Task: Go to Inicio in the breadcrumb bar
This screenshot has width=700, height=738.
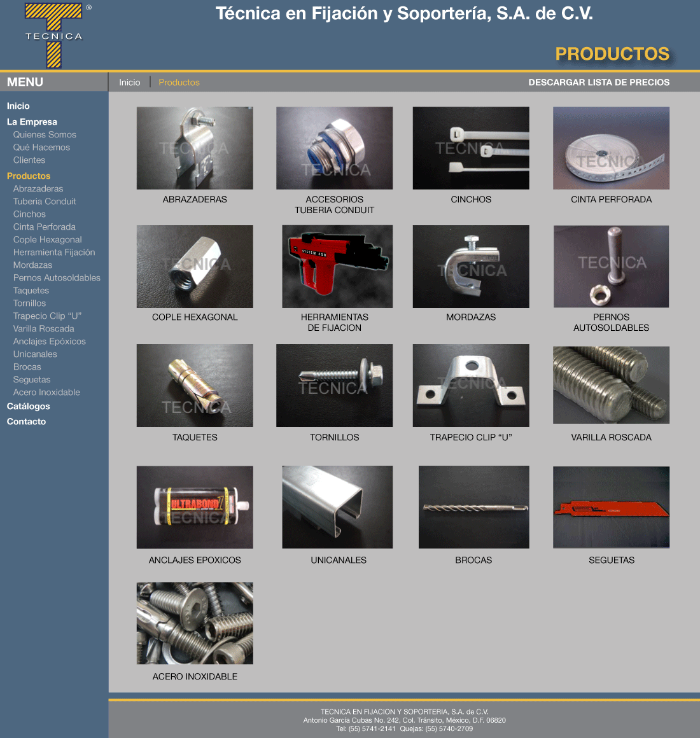Action: [130, 82]
